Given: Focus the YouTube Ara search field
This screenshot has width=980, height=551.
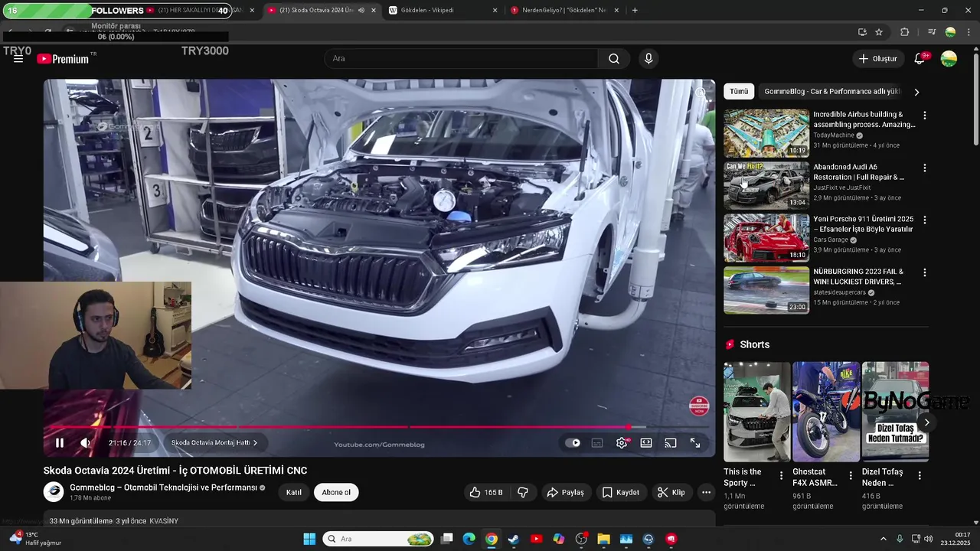Looking at the screenshot, I should coord(461,59).
